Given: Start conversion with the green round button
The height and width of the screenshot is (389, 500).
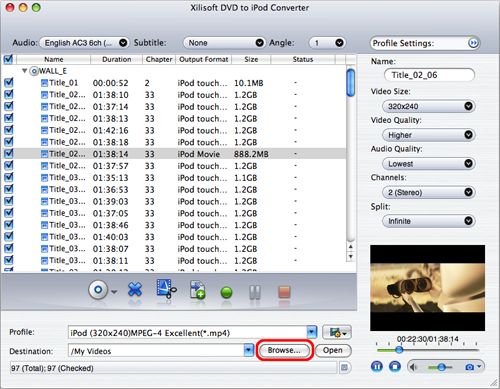Looking at the screenshot, I should [226, 292].
